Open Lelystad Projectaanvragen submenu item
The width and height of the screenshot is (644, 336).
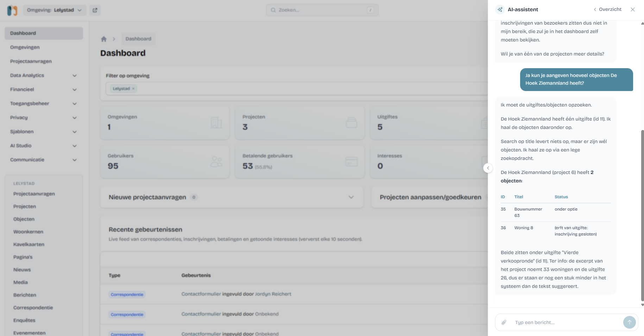tap(34, 194)
